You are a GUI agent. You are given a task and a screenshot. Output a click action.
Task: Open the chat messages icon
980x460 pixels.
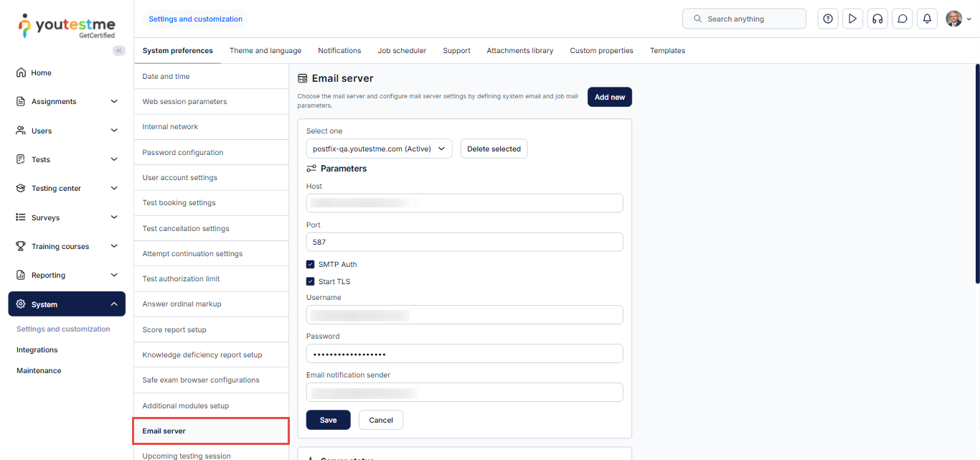pos(903,19)
